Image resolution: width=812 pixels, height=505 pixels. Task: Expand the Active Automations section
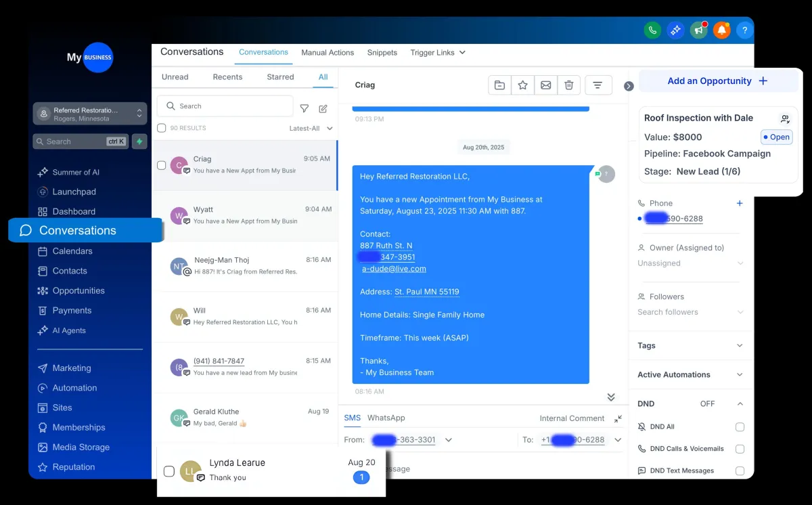pyautogui.click(x=690, y=374)
